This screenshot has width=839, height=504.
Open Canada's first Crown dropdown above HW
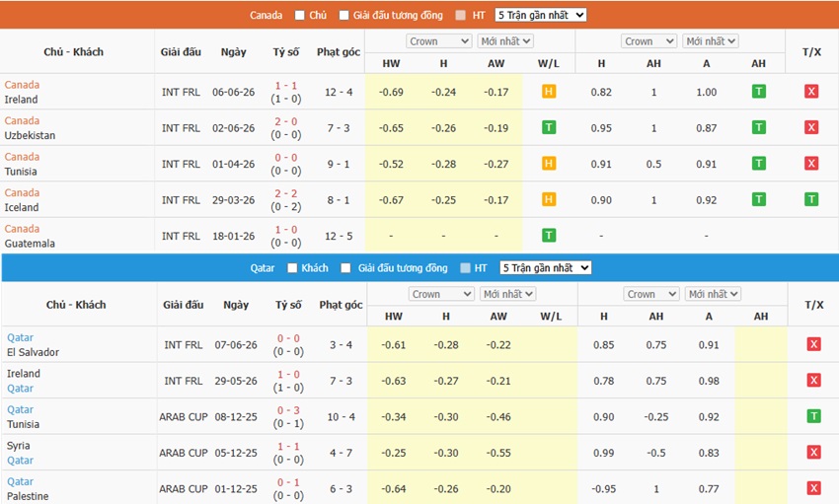click(439, 41)
